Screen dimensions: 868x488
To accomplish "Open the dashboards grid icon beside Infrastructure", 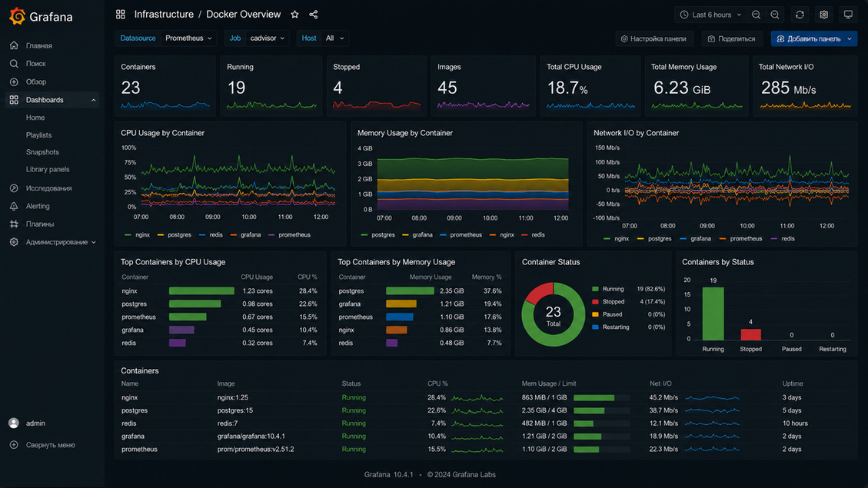I will pyautogui.click(x=120, y=15).
